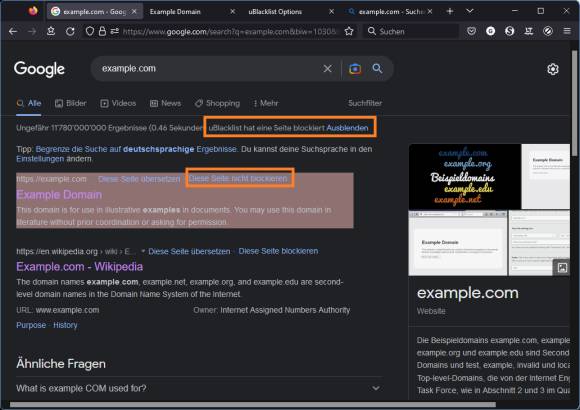The image size is (580, 410).
Task: Click the browser address bar URL
Action: [x=229, y=32]
